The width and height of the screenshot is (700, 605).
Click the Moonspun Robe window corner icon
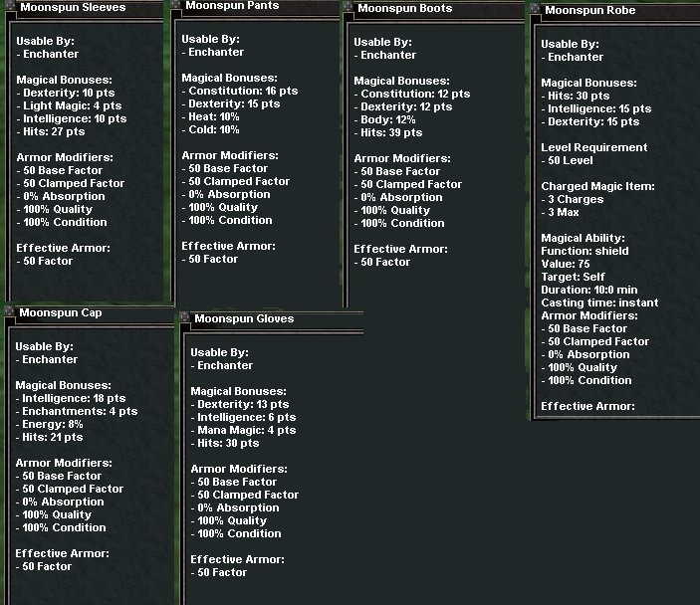click(536, 11)
